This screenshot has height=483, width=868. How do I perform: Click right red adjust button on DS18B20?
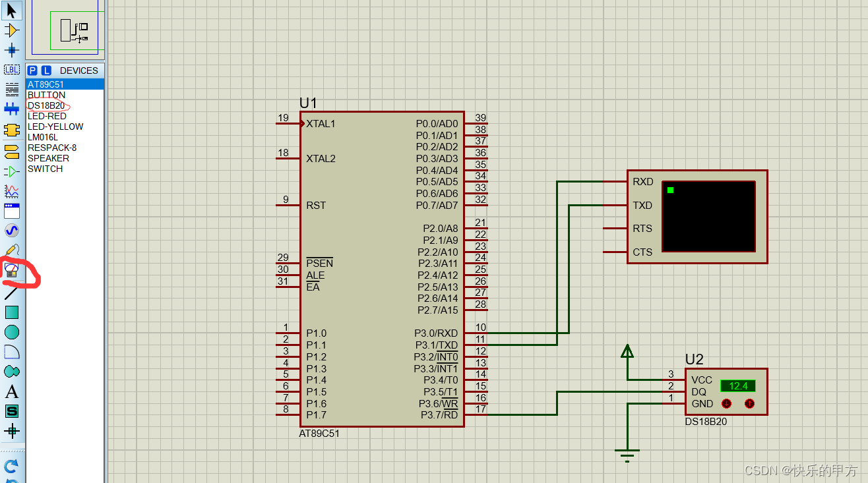click(x=749, y=403)
